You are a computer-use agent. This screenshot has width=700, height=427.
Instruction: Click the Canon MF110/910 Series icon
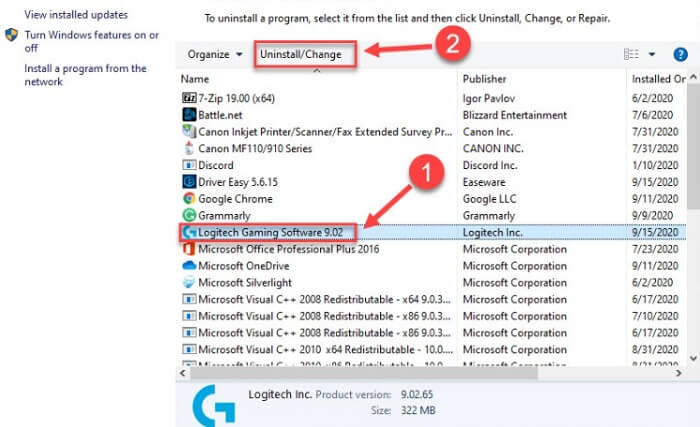(x=189, y=148)
